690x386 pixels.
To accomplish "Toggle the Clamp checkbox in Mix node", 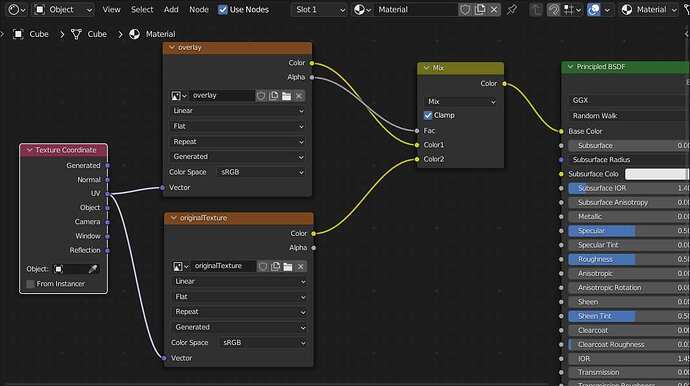I will click(428, 115).
